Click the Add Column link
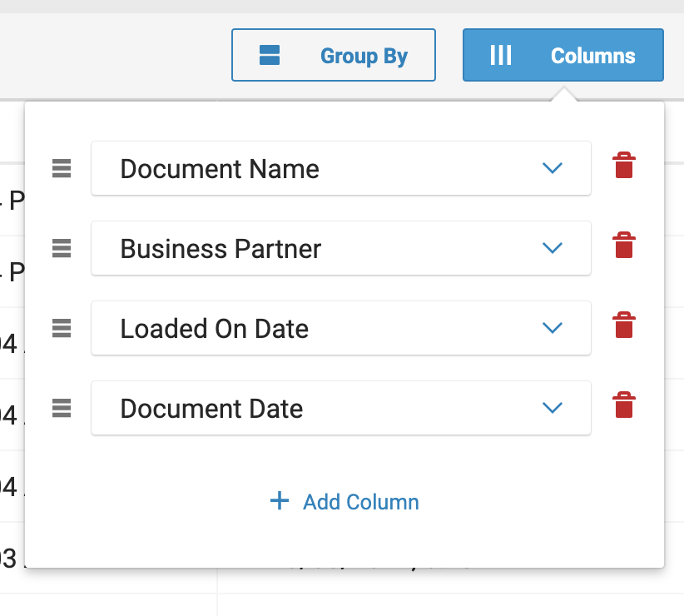The image size is (684, 616). [344, 501]
